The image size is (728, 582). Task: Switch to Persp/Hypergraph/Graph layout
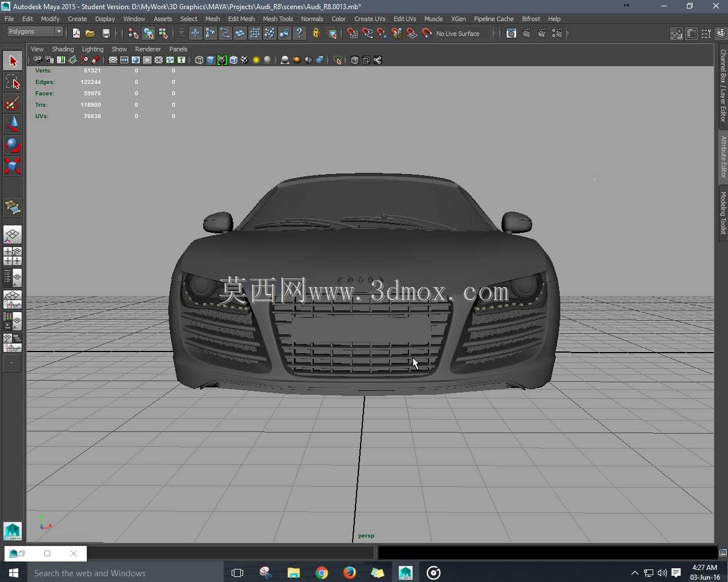[x=13, y=343]
